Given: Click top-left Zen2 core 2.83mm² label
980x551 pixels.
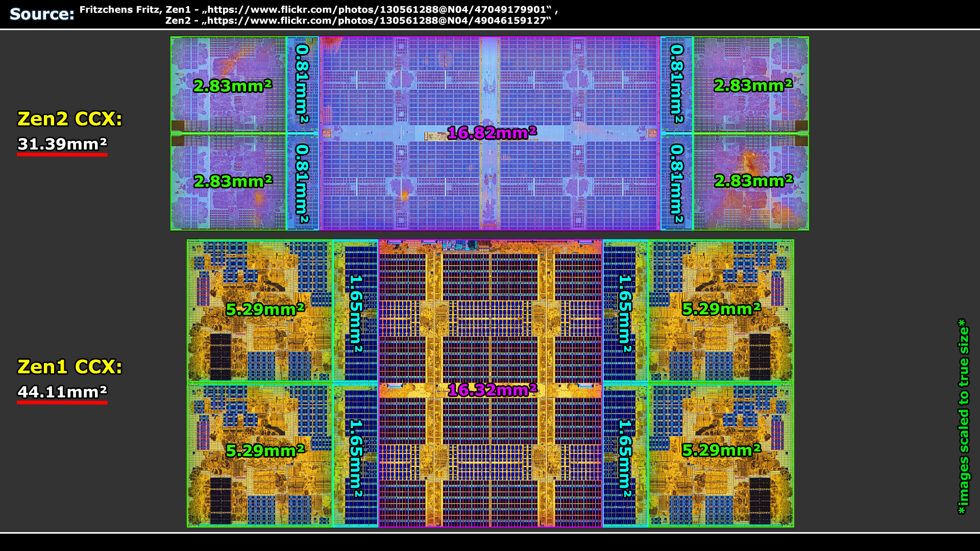Looking at the screenshot, I should pos(233,85).
